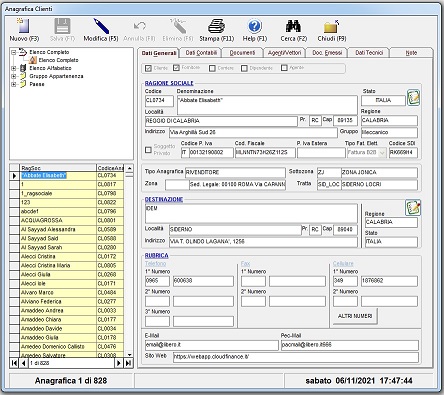The height and width of the screenshot is (395, 444).
Task: Click the Paese folder icon in tree
Action: (23, 84)
